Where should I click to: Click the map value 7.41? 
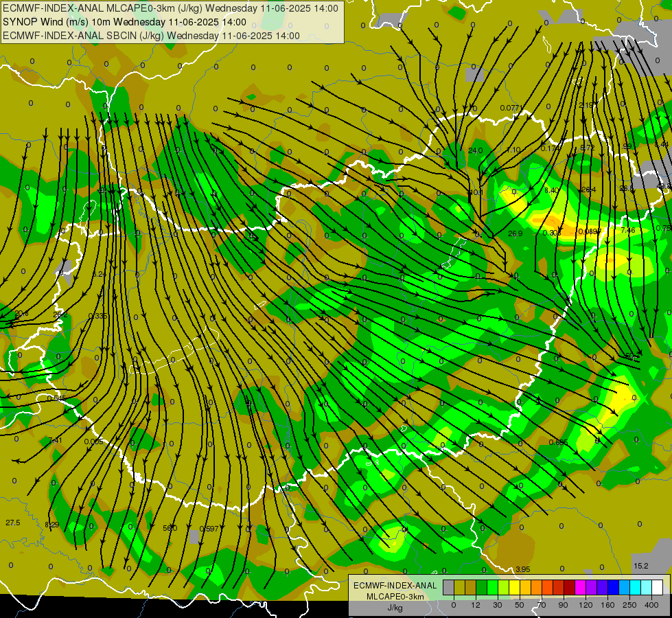[x=56, y=440]
